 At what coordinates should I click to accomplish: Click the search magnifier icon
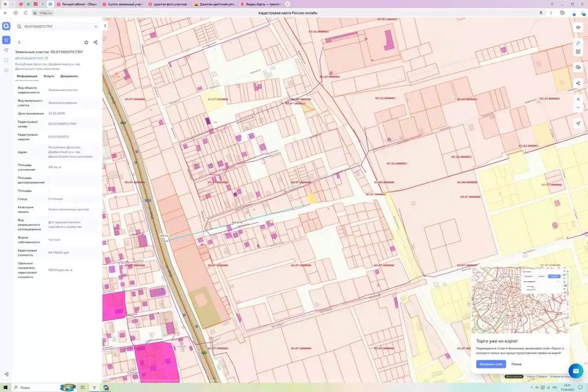19,26
